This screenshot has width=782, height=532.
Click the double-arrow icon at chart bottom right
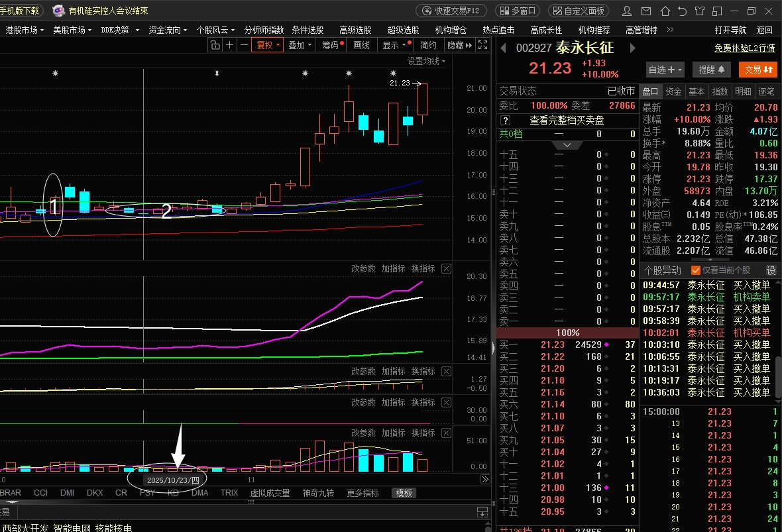point(484,480)
